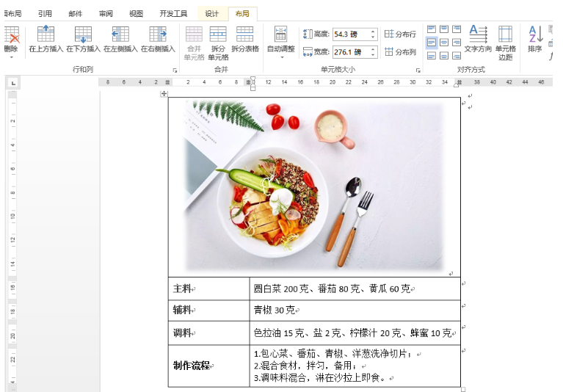The image size is (563, 392).
Task: Align cell text top right
Action: 457,29
